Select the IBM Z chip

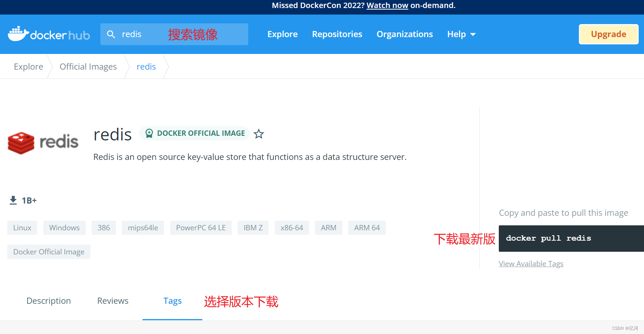[x=253, y=228]
